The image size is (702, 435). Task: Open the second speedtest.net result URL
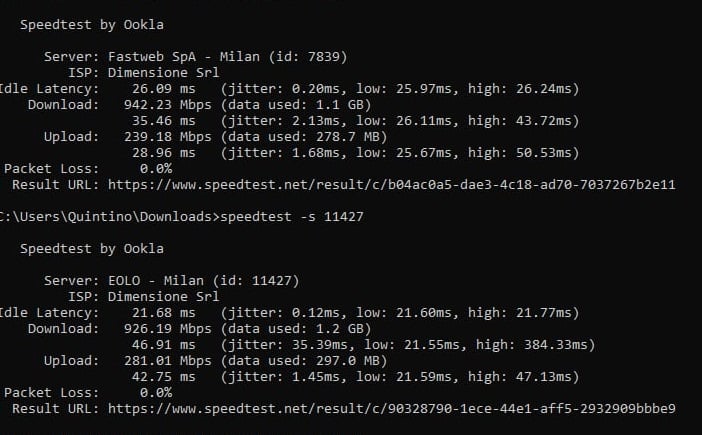[391, 409]
